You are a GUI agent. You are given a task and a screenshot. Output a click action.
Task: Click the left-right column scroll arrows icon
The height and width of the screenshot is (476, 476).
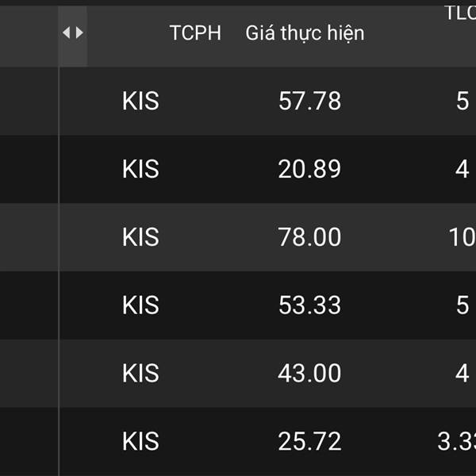tap(72, 33)
